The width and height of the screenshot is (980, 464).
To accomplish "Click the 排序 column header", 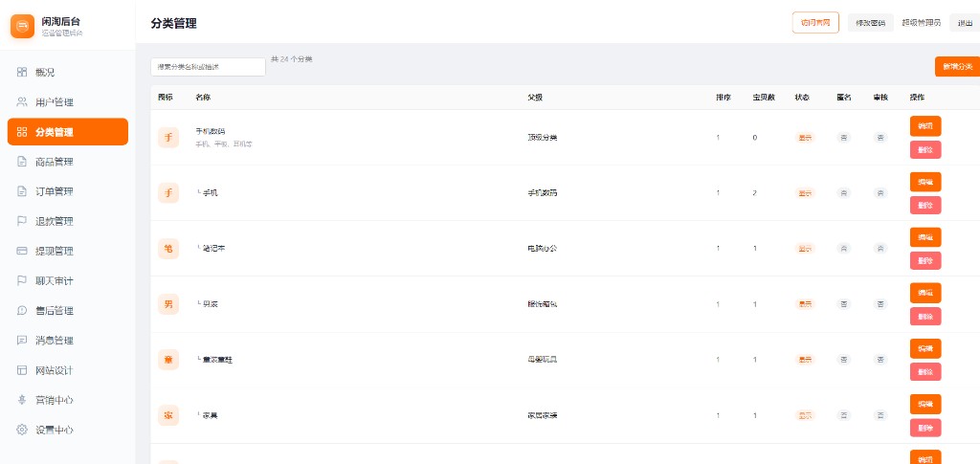I will click(x=724, y=98).
